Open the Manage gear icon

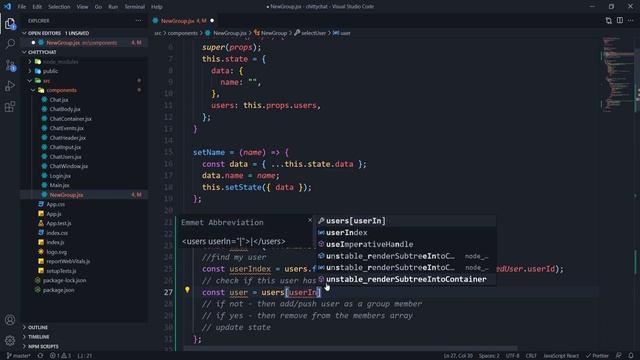click(x=10, y=340)
